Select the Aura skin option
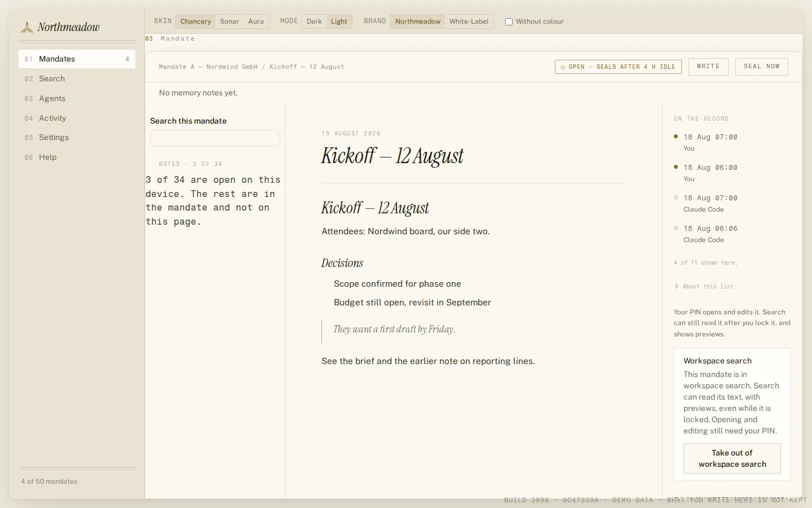812x508 pixels. [256, 21]
